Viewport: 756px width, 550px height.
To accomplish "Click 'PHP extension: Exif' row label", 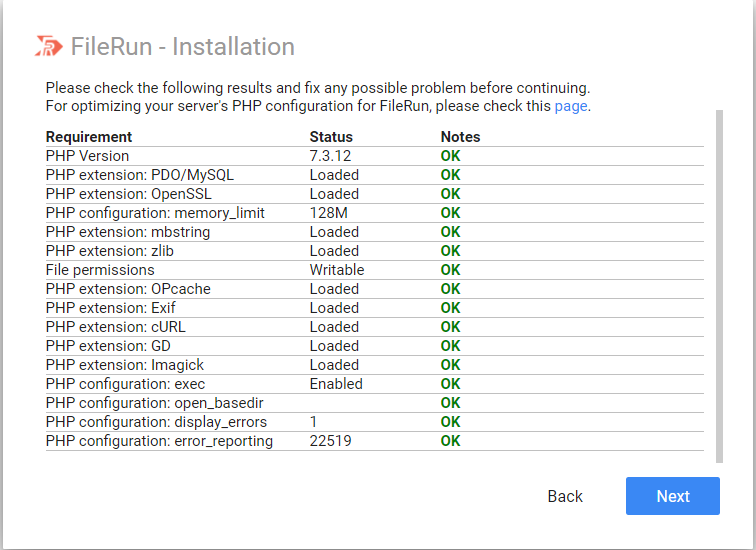I will click(x=110, y=308).
